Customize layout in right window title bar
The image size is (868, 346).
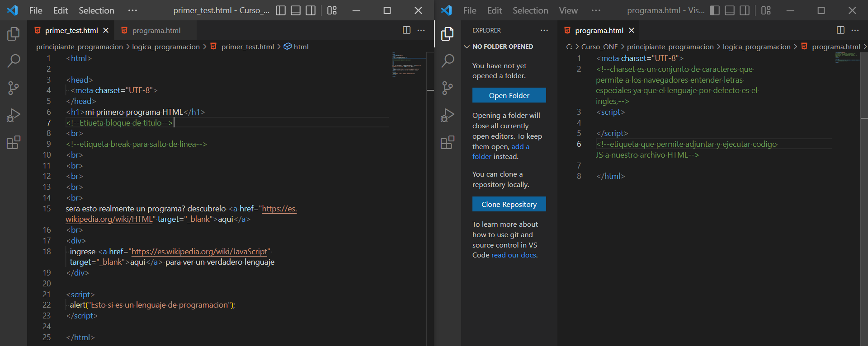(x=766, y=10)
